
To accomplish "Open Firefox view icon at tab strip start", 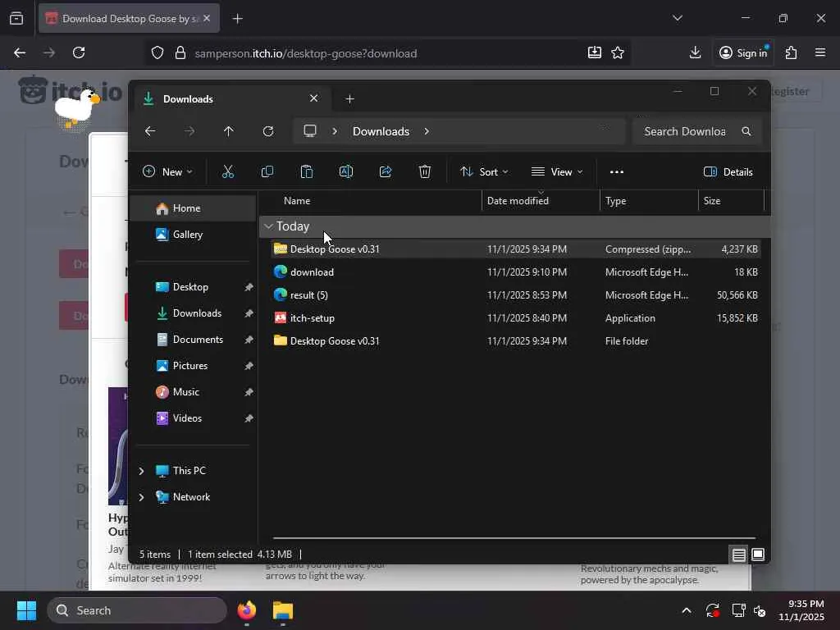I will (x=16, y=18).
